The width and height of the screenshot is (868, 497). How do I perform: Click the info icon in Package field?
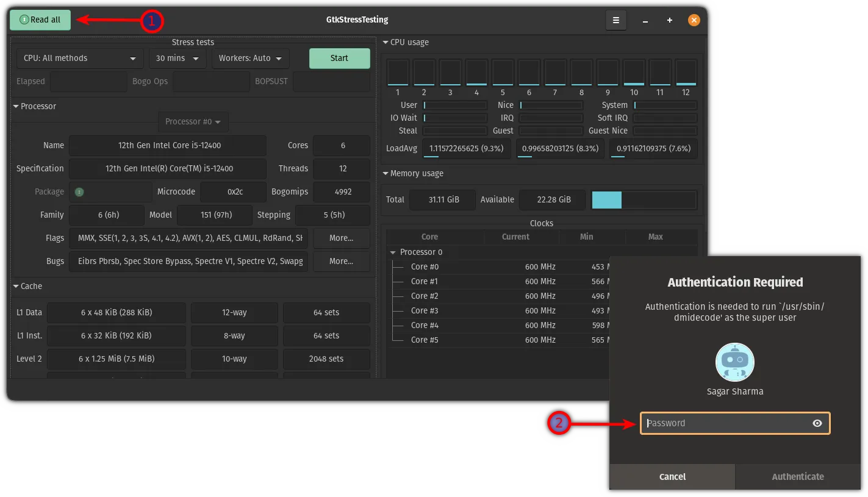coord(79,192)
